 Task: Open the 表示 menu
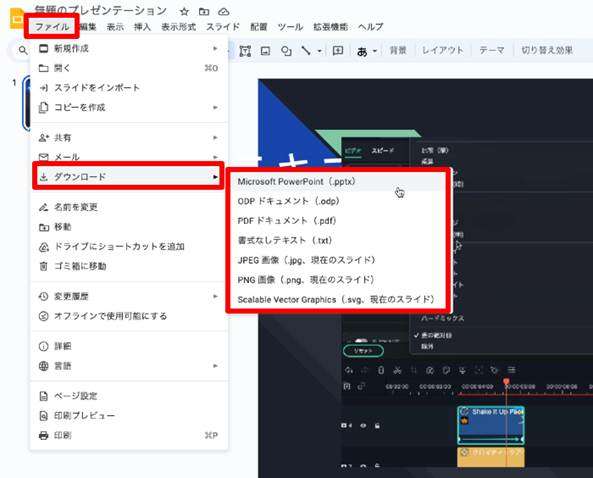tap(115, 27)
